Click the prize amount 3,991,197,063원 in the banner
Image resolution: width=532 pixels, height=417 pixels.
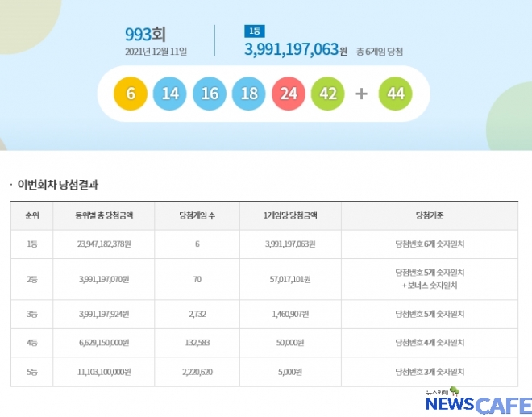click(x=295, y=51)
